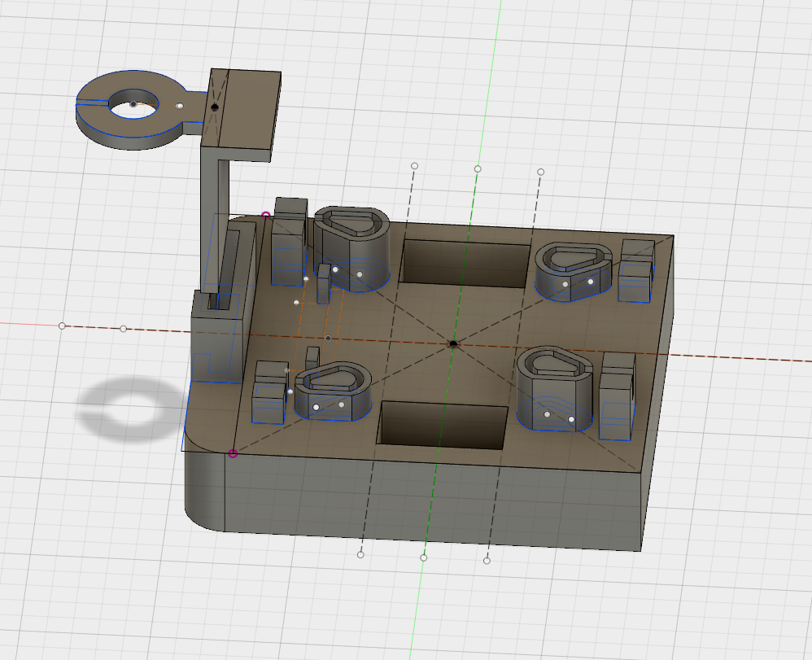The height and width of the screenshot is (660, 812).
Task: Select the right side face of the base block
Action: click(657, 394)
